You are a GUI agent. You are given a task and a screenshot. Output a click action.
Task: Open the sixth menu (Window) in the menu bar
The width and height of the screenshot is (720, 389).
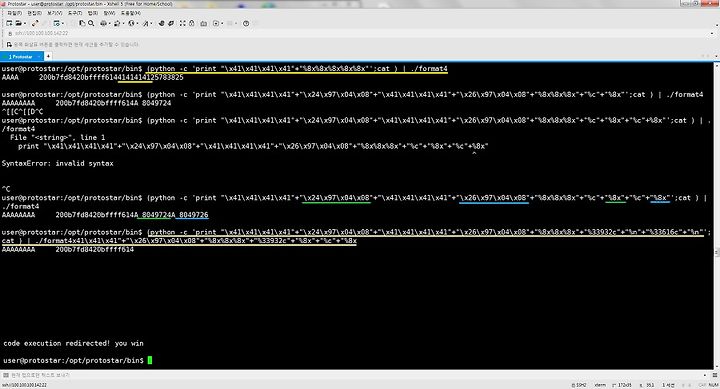pyautogui.click(x=109, y=13)
